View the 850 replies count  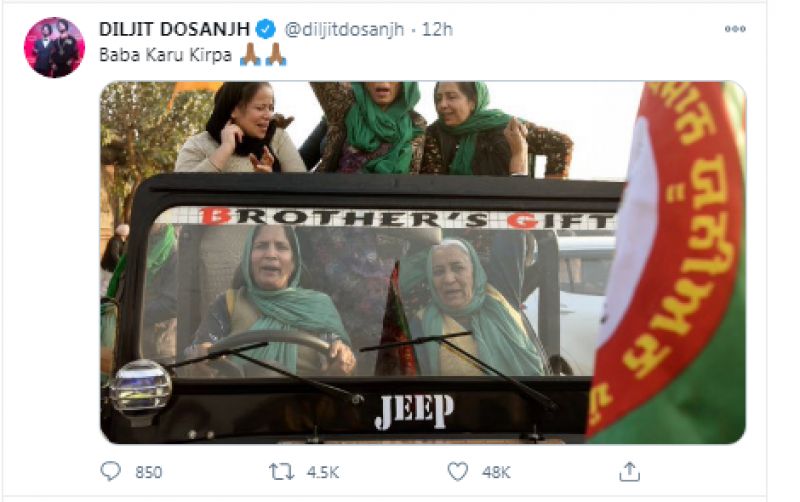(x=148, y=472)
